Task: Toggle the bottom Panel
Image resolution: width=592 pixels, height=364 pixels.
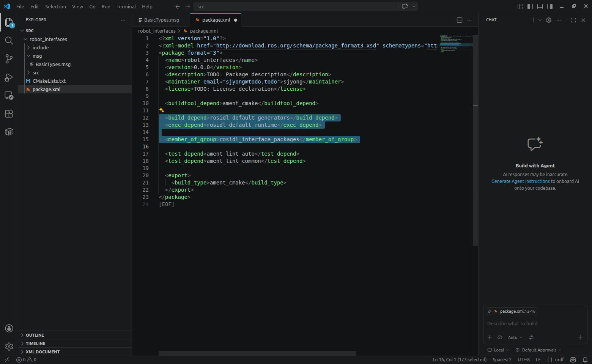Action: (x=540, y=6)
